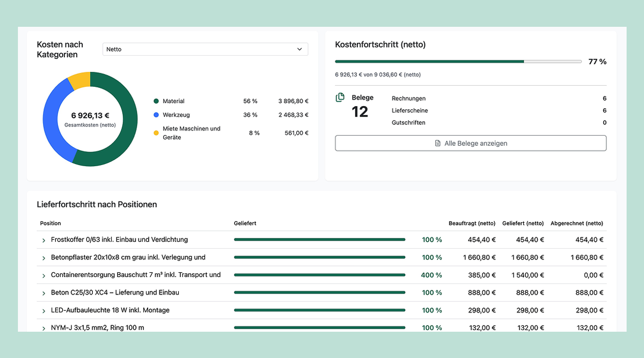The height and width of the screenshot is (358, 644).
Task: Click the Position column header
Action: click(51, 223)
